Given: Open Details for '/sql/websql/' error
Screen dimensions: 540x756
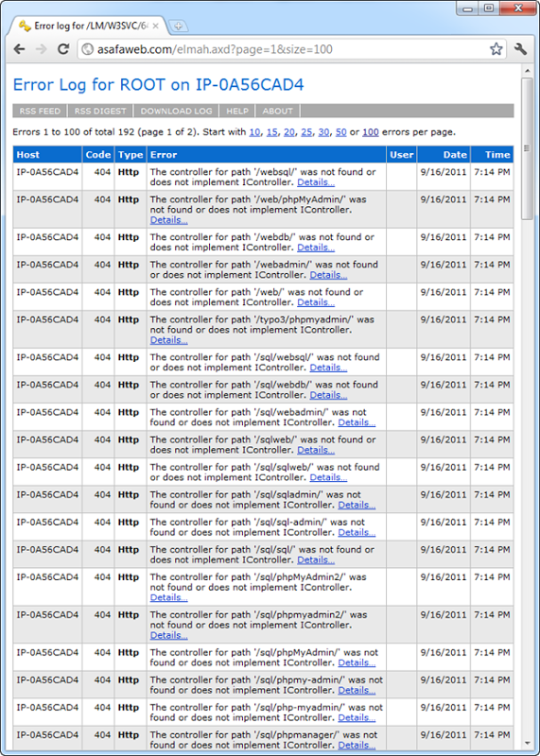Looking at the screenshot, I should pos(328,368).
